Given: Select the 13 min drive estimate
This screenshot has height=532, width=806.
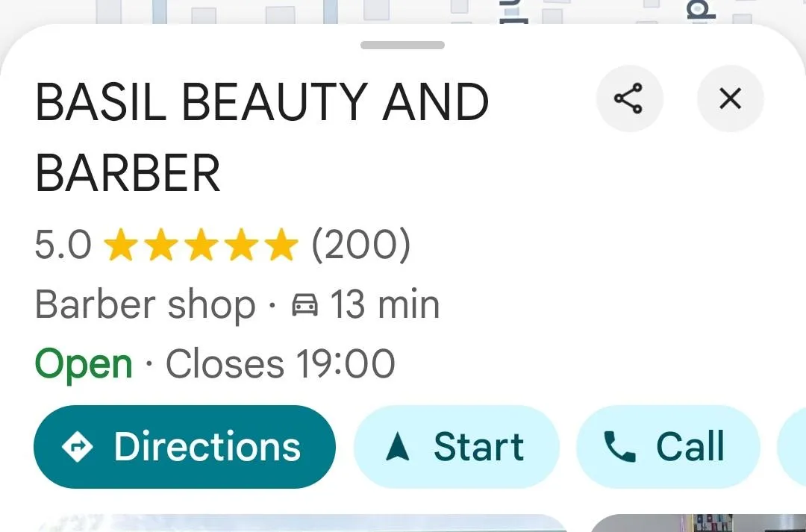Looking at the screenshot, I should (x=384, y=305).
